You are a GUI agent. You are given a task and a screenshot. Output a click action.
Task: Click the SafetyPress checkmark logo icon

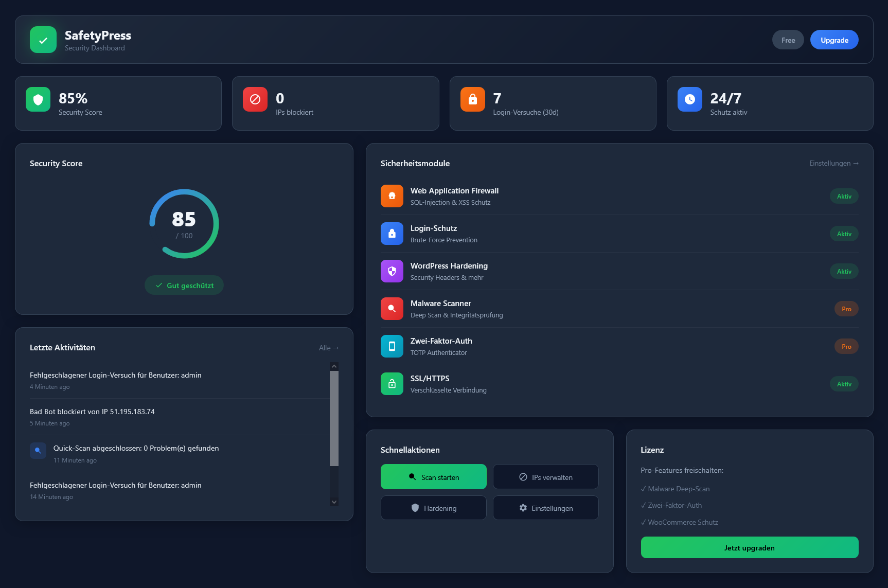click(43, 40)
